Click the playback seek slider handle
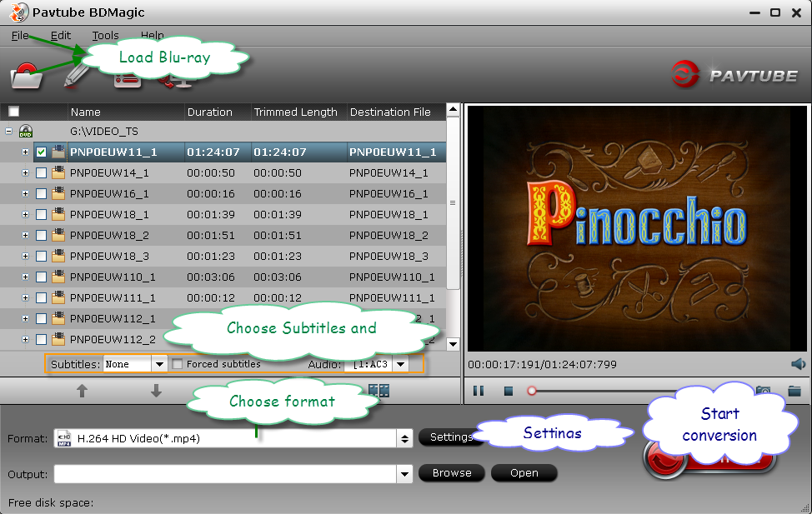Viewport: 812px width, 514px height. [531, 391]
